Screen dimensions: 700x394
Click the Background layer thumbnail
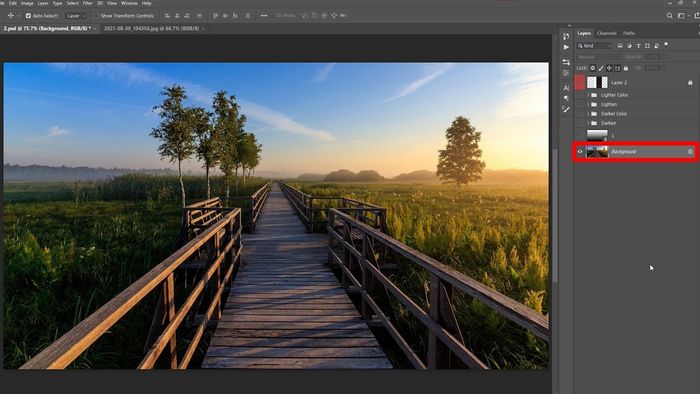coord(597,152)
